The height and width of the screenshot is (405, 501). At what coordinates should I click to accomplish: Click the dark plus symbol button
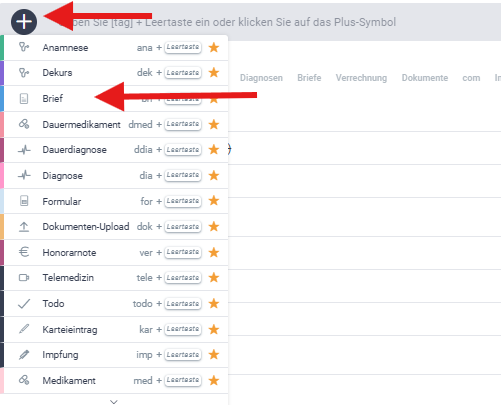point(24,22)
